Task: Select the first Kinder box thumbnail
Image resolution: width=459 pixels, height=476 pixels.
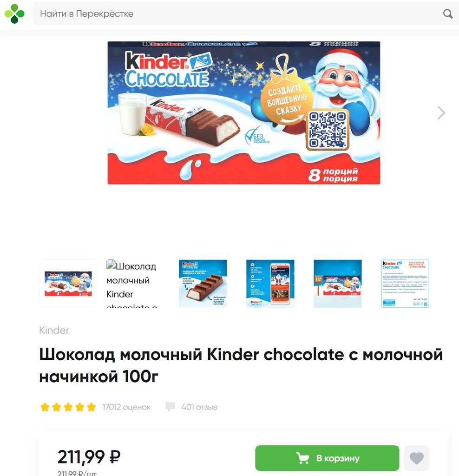Action: [x=68, y=284]
